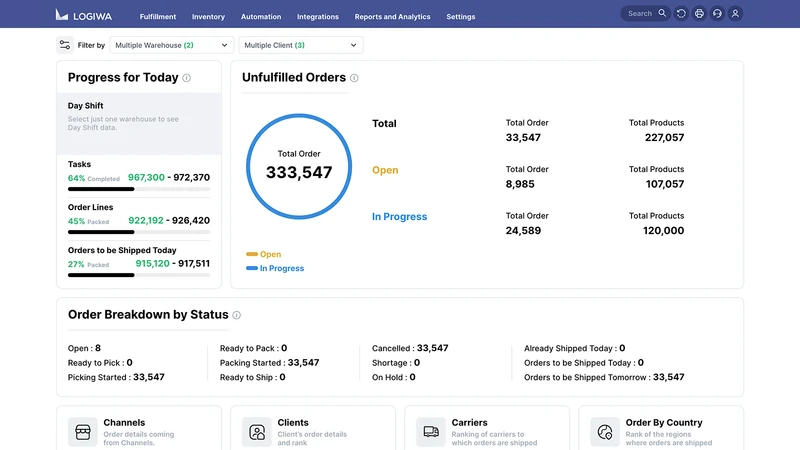Click the In Progress legend color marker
Viewport: 800px width, 450px height.
[x=252, y=268]
